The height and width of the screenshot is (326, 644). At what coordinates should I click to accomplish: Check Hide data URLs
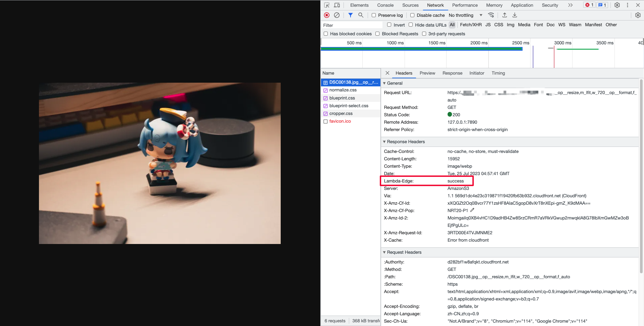click(411, 25)
